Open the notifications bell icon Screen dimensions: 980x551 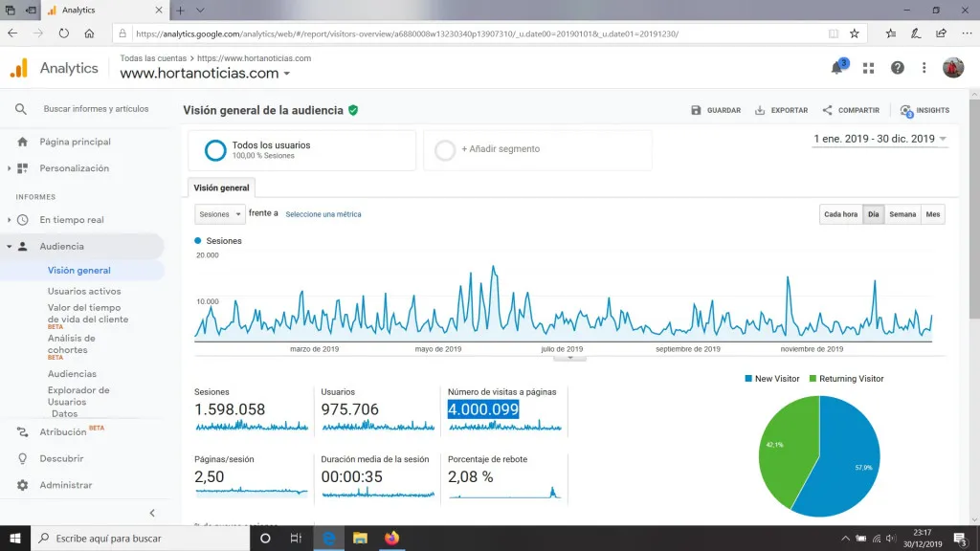pyautogui.click(x=837, y=68)
